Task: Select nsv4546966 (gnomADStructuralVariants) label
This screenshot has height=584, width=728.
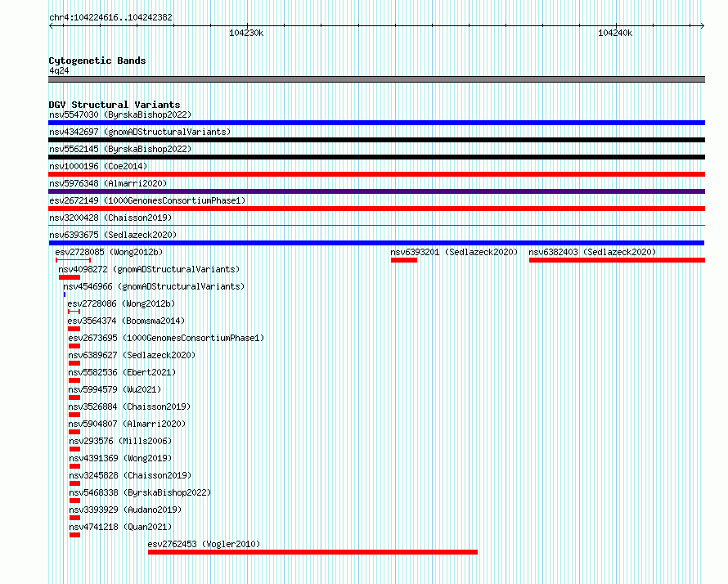Action: pyautogui.click(x=154, y=286)
